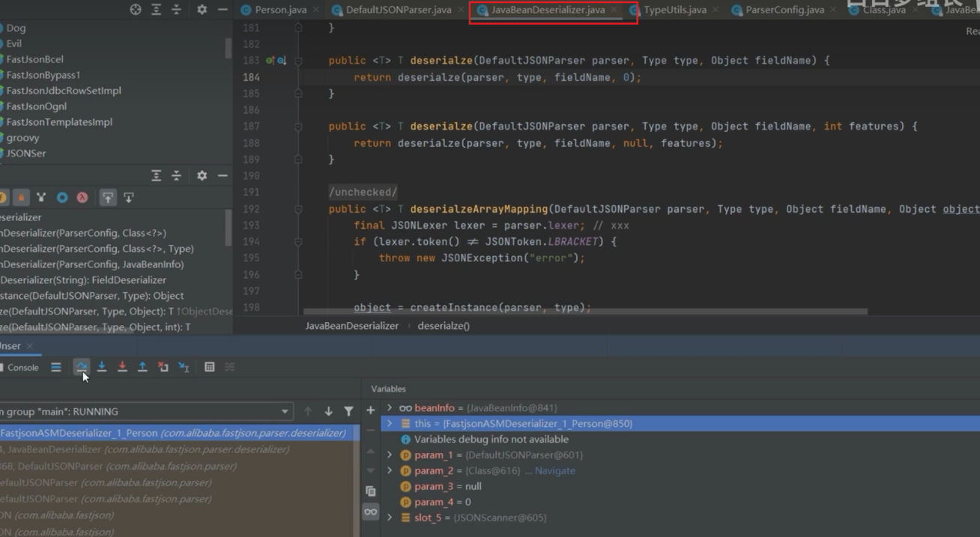Click Navigate link next to param_2
This screenshot has height=537, width=980.
(x=554, y=471)
